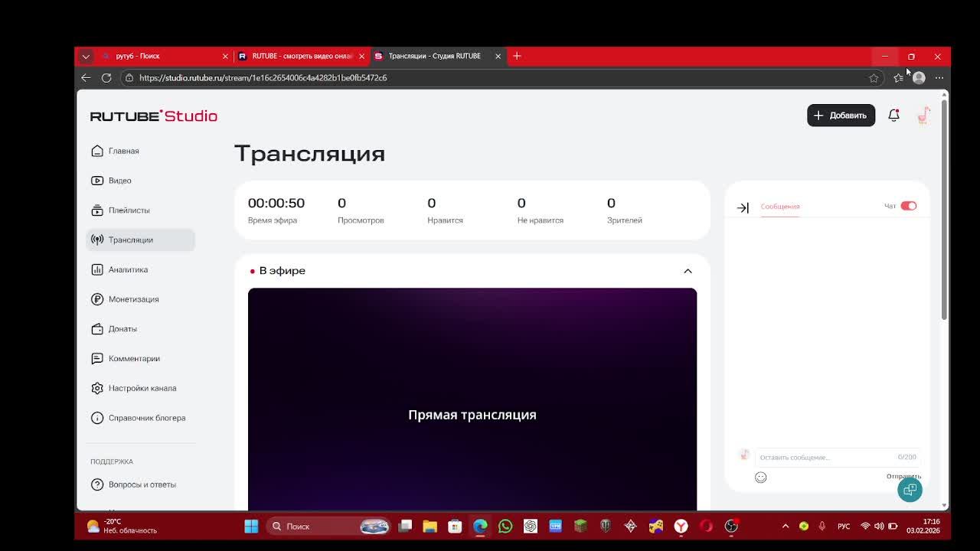Open the Видео section icon

tap(97, 181)
